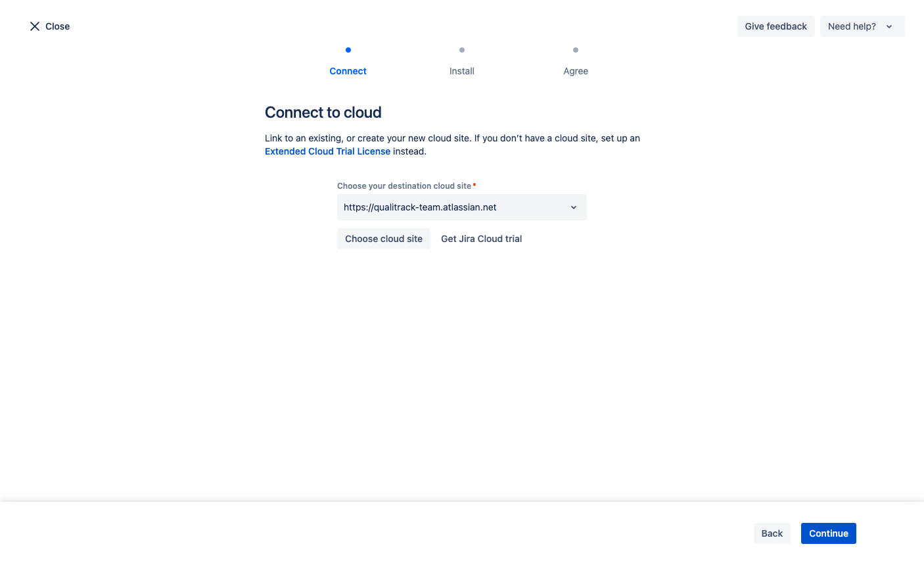
Task: Jump to the Agree step label
Action: point(576,71)
